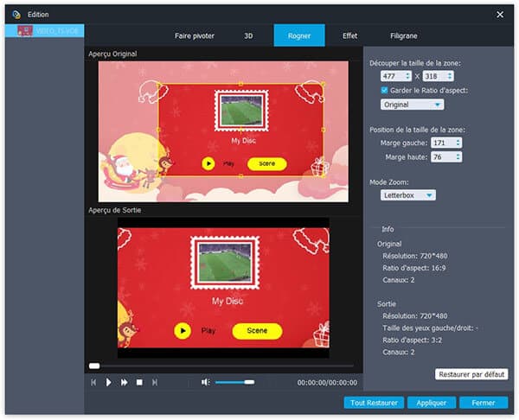
Task: Click Restaurer par défaut button
Action: (x=471, y=374)
